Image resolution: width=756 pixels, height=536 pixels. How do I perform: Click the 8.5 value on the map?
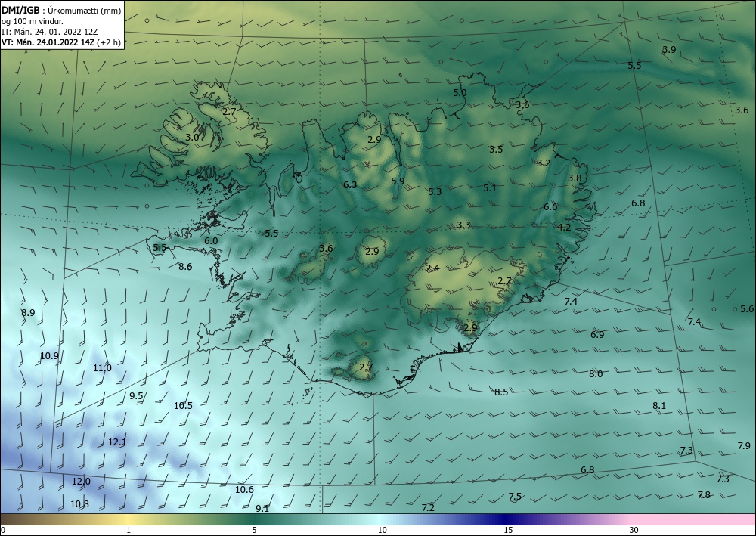coord(501,392)
